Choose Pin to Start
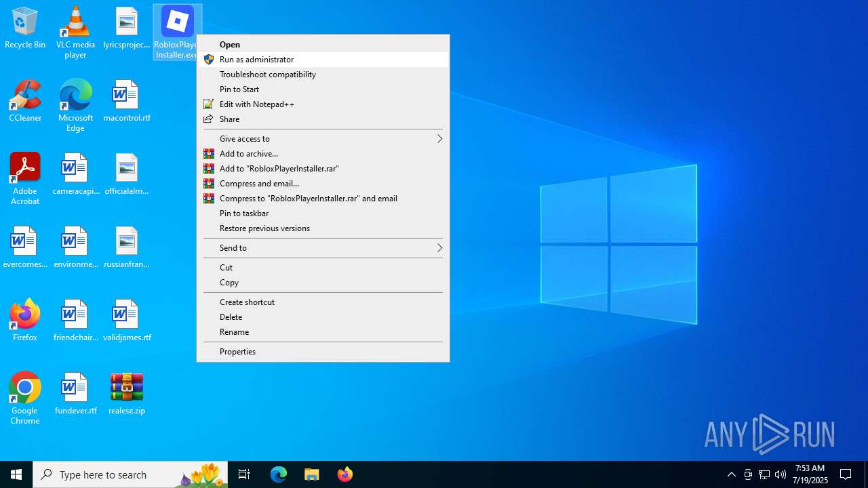Viewport: 868px width, 488px height. (323, 89)
